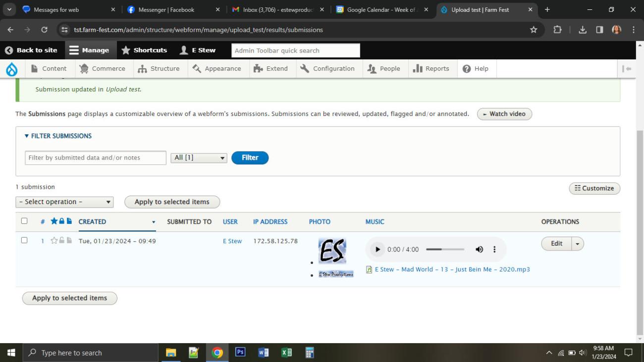Open the Structure admin menu
The width and height of the screenshot is (644, 362).
(x=159, y=69)
